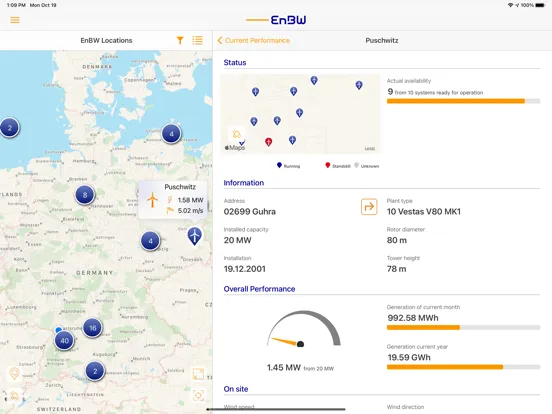Select the 992.58 MWh generation value
The width and height of the screenshot is (552, 414).
click(x=413, y=318)
